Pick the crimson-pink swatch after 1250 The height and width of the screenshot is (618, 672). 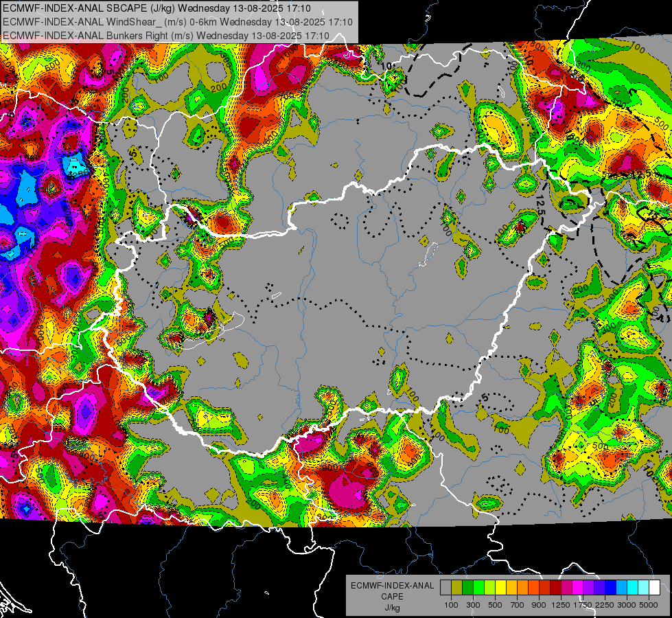point(566,588)
